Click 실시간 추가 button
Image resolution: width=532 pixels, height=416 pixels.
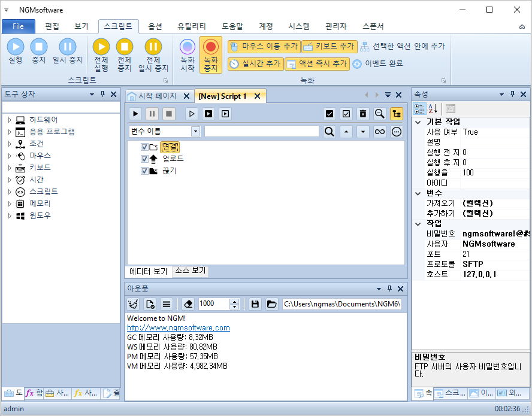click(x=255, y=63)
